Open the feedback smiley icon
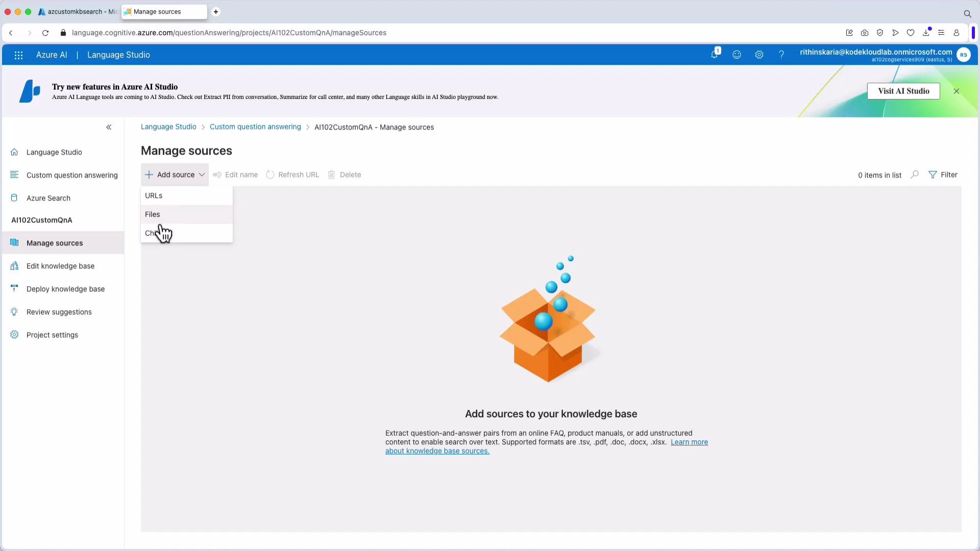Viewport: 980px width, 551px height. coord(737,55)
